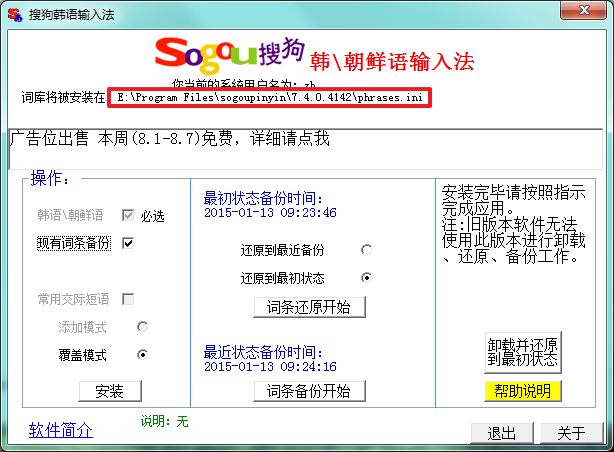This screenshot has height=452, width=614.
Task: Click the 安装完毕请按照指示 instructions text
Action: click(513, 224)
